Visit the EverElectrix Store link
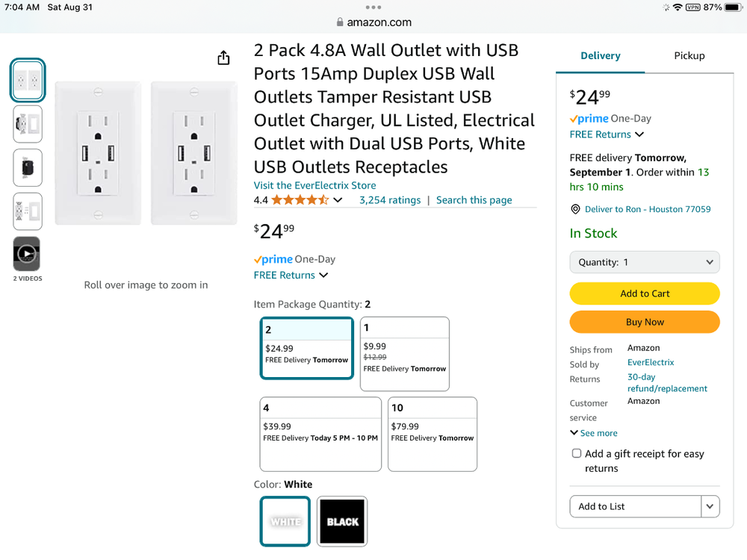Screen dimensions: 747x560 (314, 185)
